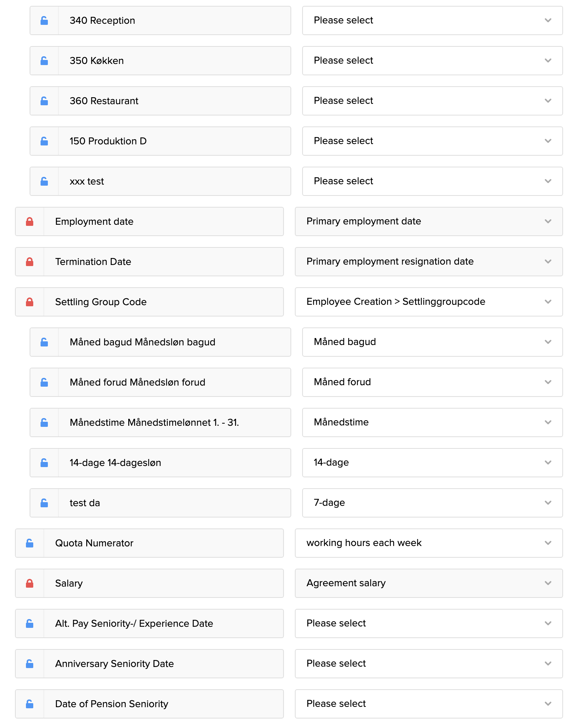Click the red padlock beside Termination Date
Image resolution: width=570 pixels, height=728 pixels.
[x=30, y=262]
